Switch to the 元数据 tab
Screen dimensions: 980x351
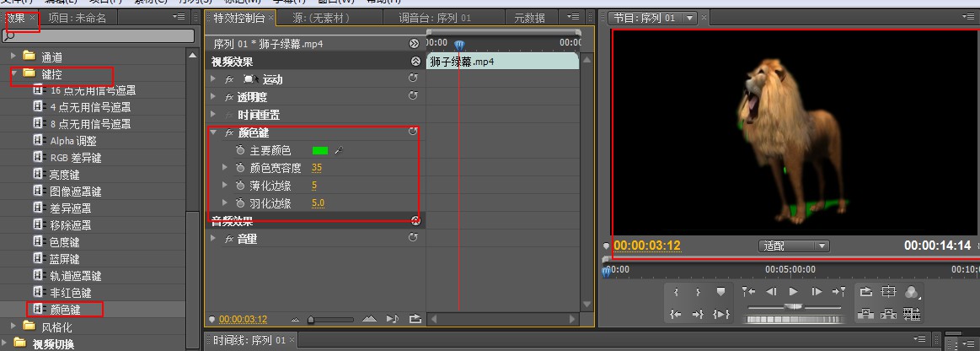[x=528, y=19]
